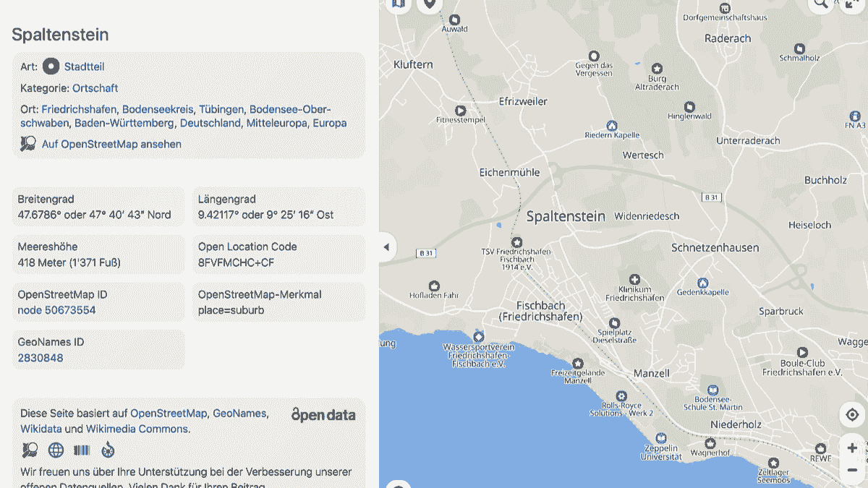
Task: Zoom out of the map
Action: pyautogui.click(x=852, y=470)
